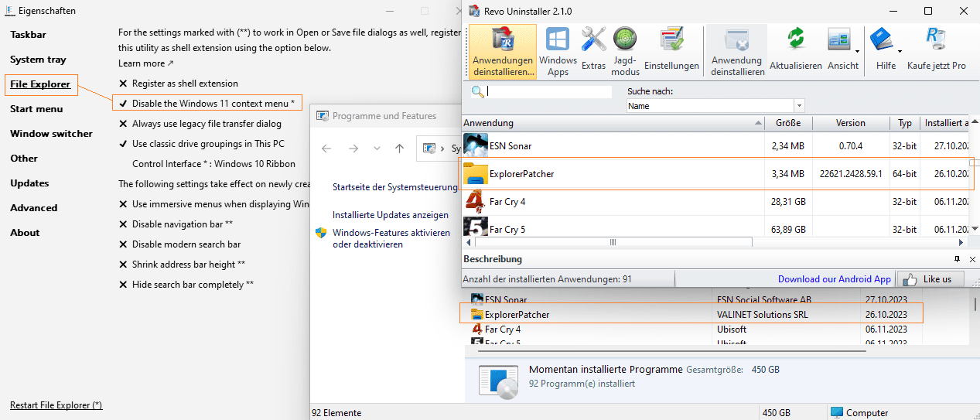The width and height of the screenshot is (980, 420).
Task: Select the System tray section
Action: 38,60
